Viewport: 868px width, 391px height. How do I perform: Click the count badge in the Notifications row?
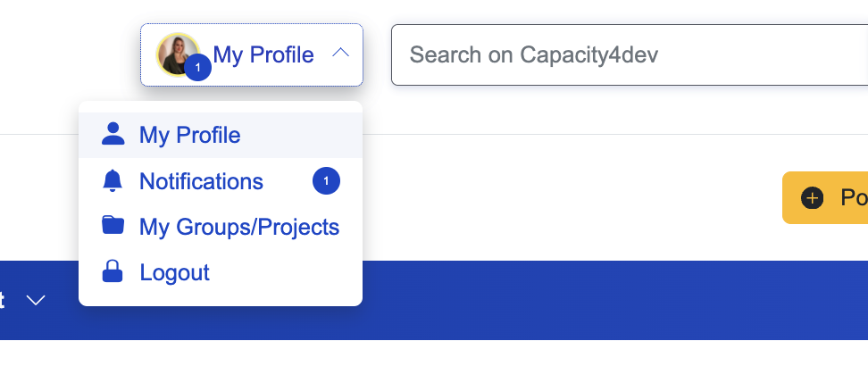click(326, 181)
